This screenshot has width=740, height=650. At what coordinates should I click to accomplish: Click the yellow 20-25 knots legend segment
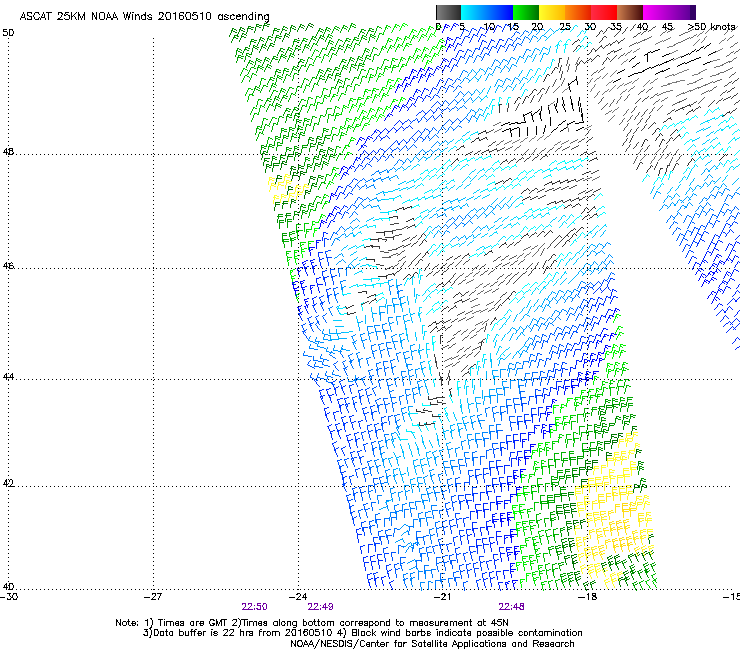point(552,12)
